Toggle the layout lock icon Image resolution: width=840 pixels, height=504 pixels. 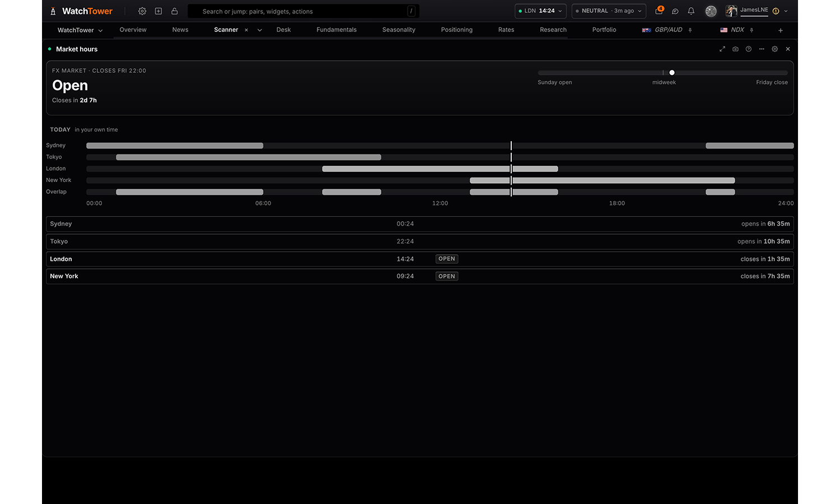tap(175, 11)
